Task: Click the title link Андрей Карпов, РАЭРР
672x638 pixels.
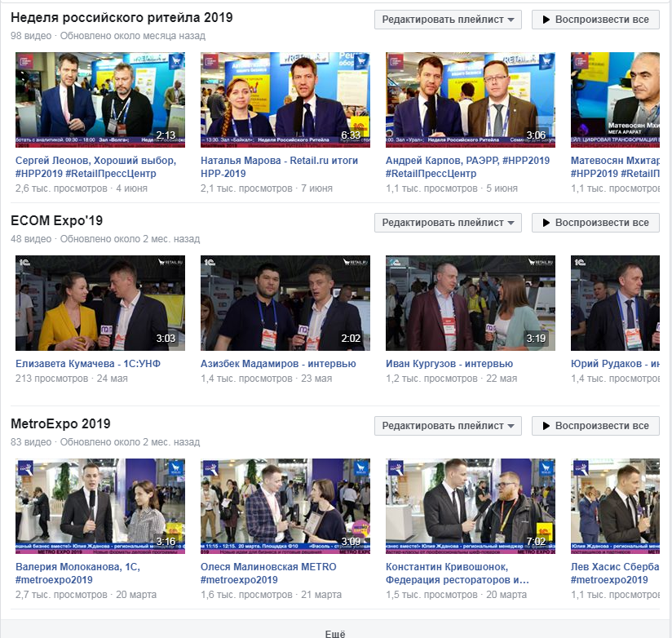Action: click(467, 166)
